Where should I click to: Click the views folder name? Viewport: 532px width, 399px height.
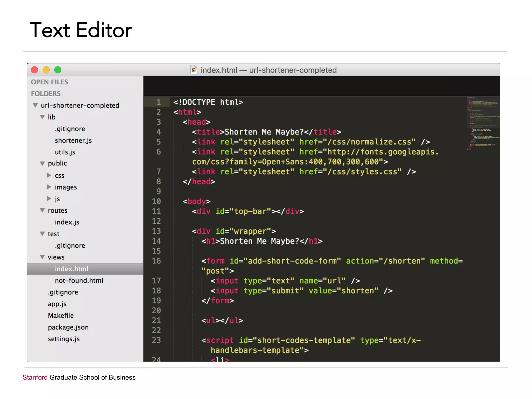[56, 257]
